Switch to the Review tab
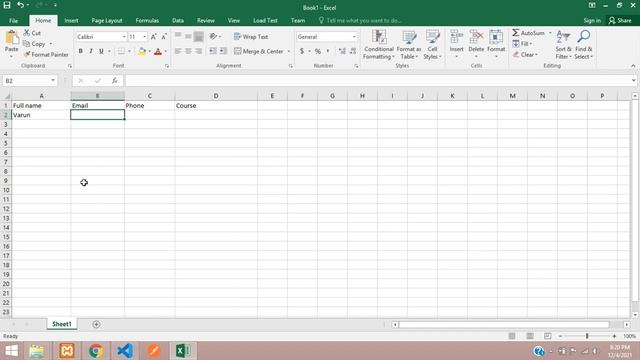The height and width of the screenshot is (360, 640). pyautogui.click(x=205, y=20)
